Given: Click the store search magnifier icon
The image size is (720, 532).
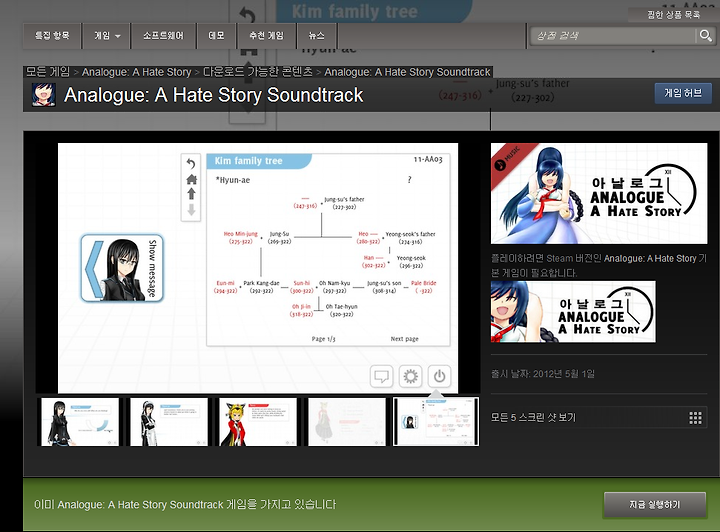Looking at the screenshot, I should point(705,35).
